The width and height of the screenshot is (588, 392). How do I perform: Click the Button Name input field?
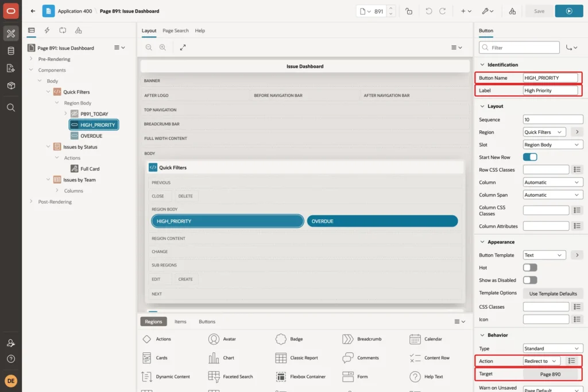point(550,78)
